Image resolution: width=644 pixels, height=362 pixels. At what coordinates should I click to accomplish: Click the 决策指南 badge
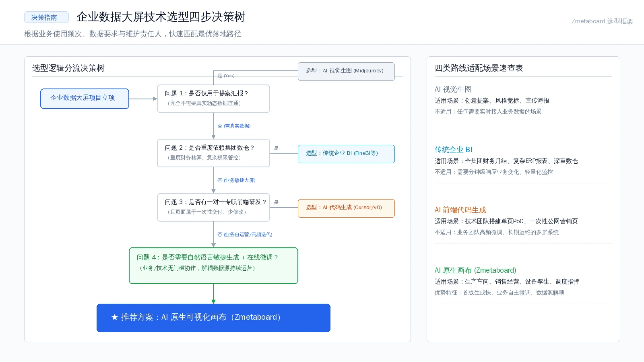tap(46, 17)
